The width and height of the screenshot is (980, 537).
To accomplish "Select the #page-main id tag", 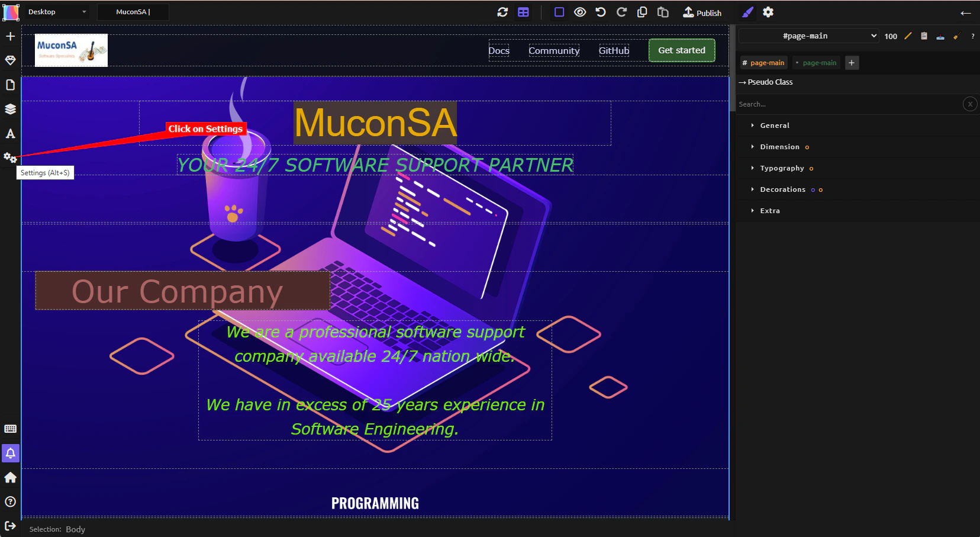I will 764,63.
